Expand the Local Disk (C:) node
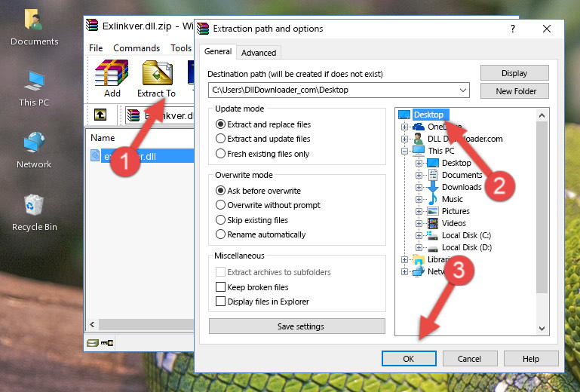This screenshot has height=392, width=580. 419,235
